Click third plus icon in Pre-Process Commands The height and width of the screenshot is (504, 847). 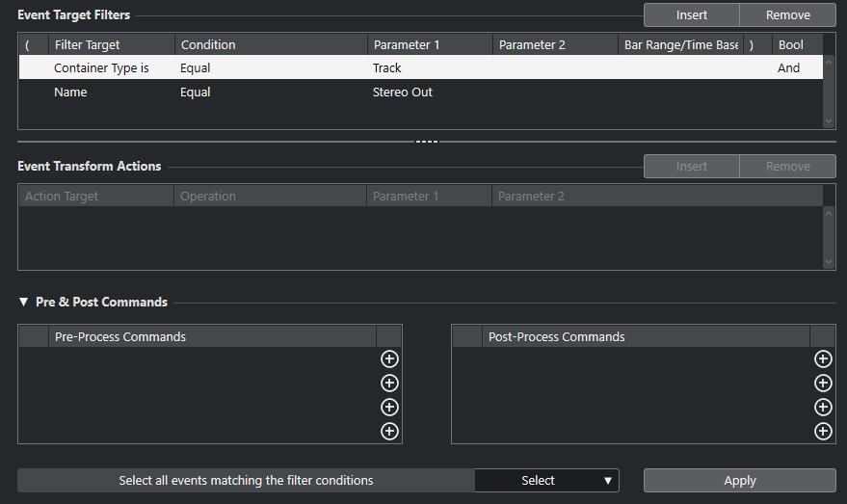(x=389, y=408)
